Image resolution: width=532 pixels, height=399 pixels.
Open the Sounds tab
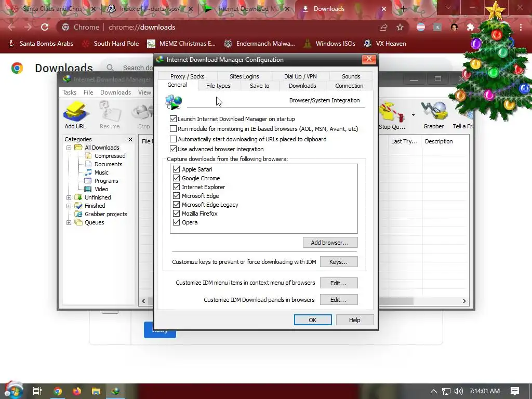click(x=351, y=76)
